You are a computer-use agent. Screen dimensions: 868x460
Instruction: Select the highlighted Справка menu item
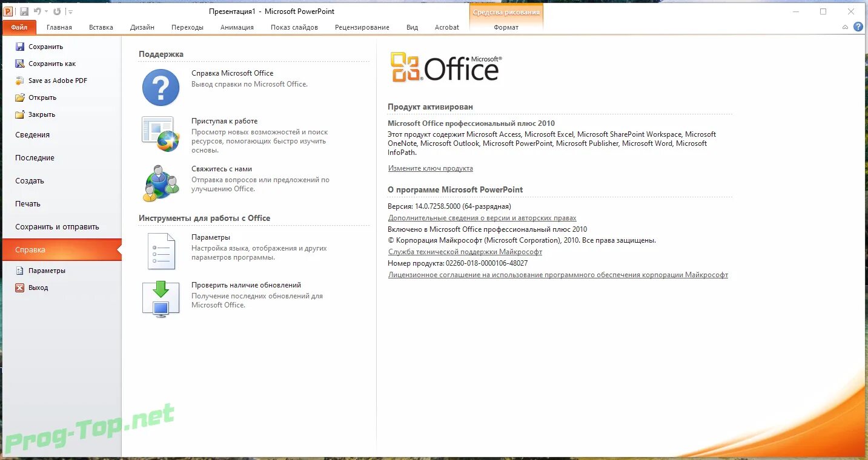(x=62, y=250)
